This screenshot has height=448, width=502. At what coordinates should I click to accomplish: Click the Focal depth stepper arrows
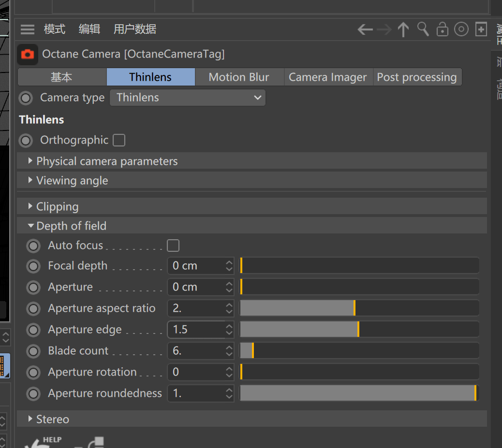pyautogui.click(x=229, y=266)
